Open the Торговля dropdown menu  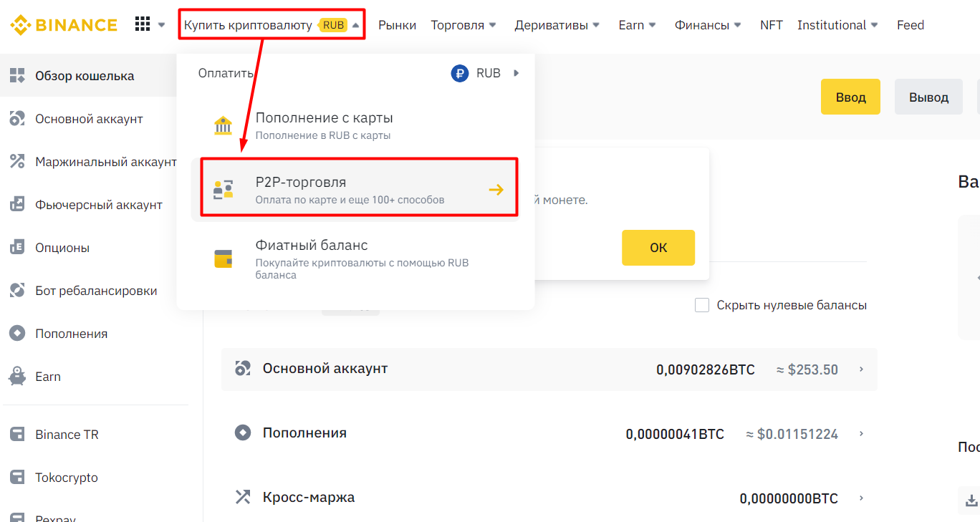463,25
